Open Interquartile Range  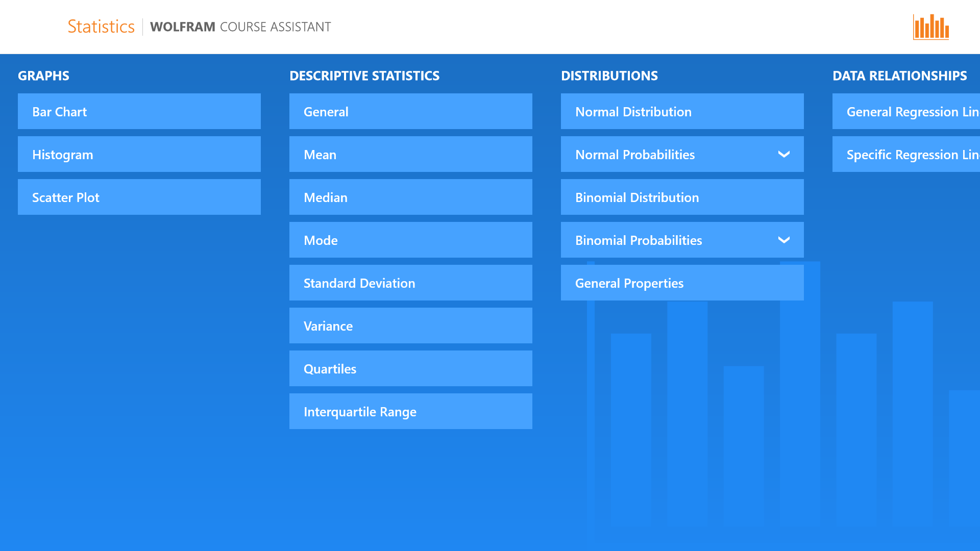pos(410,411)
